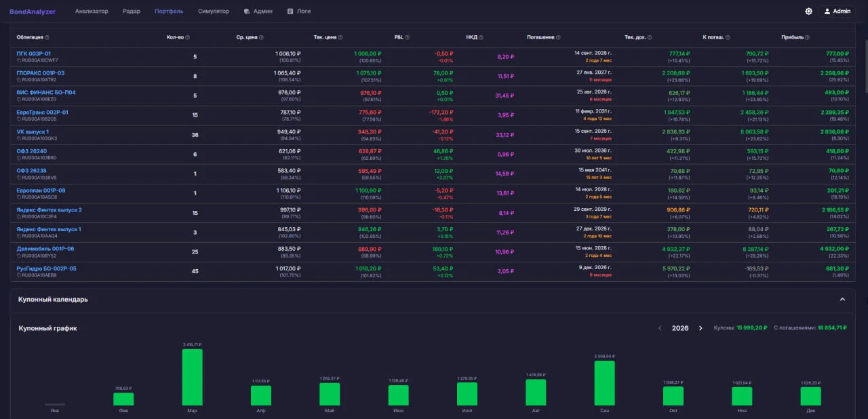868x419 pixels.
Task: Click the March bar in coupon chart
Action: [x=192, y=377]
